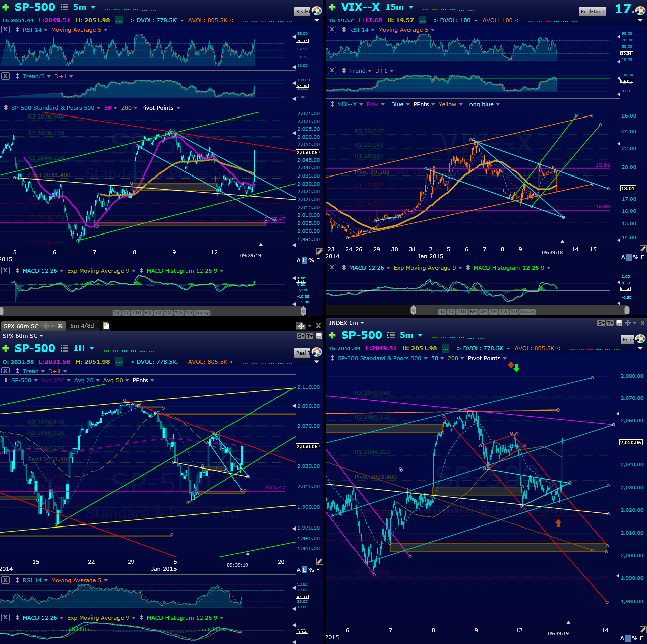Image resolution: width=647 pixels, height=644 pixels.
Task: Open the color palette icon in the bottom-right chart
Action: coord(640,338)
